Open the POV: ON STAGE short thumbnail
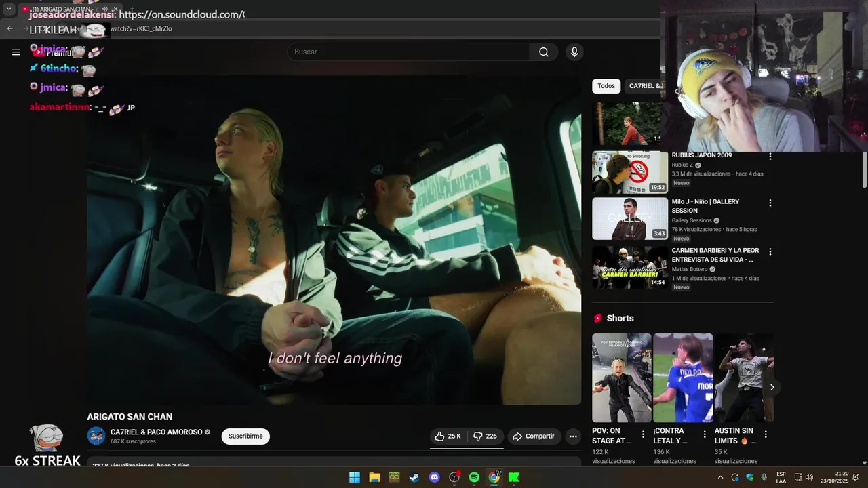This screenshot has height=488, width=868. [x=622, y=378]
